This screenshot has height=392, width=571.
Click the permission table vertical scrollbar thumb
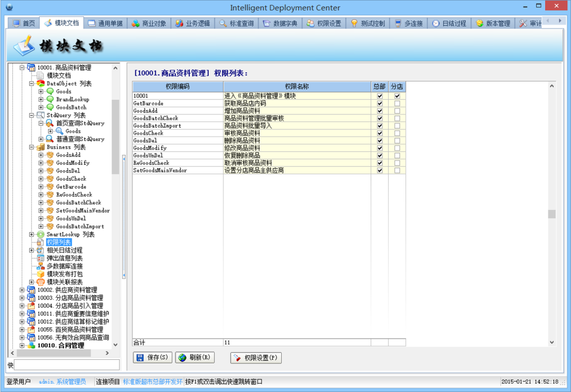551,214
